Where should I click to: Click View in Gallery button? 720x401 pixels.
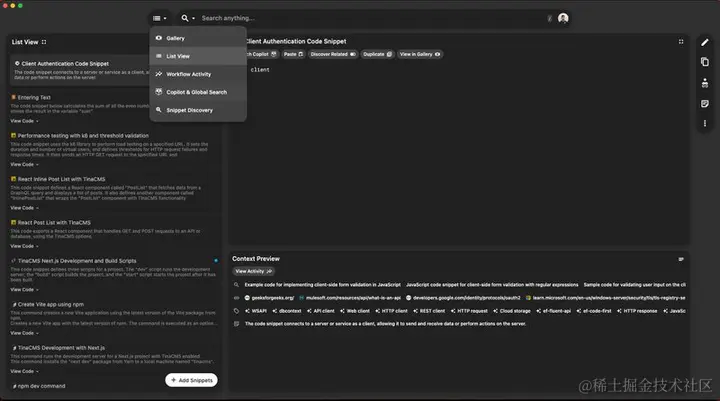420,54
